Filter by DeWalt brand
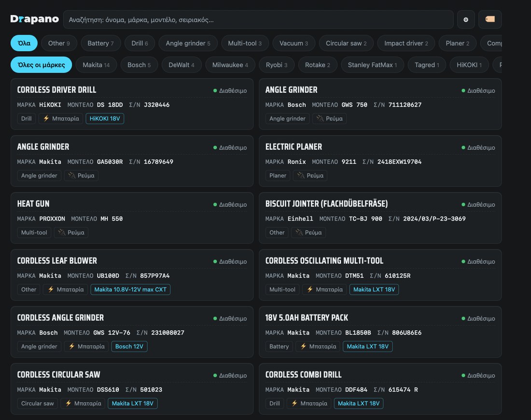The image size is (531, 420). [x=182, y=65]
